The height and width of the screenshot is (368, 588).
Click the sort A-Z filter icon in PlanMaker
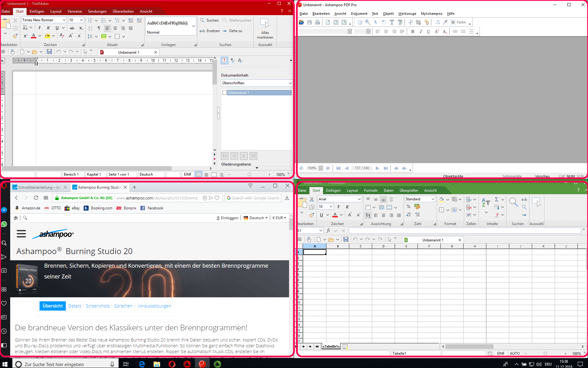point(486,203)
